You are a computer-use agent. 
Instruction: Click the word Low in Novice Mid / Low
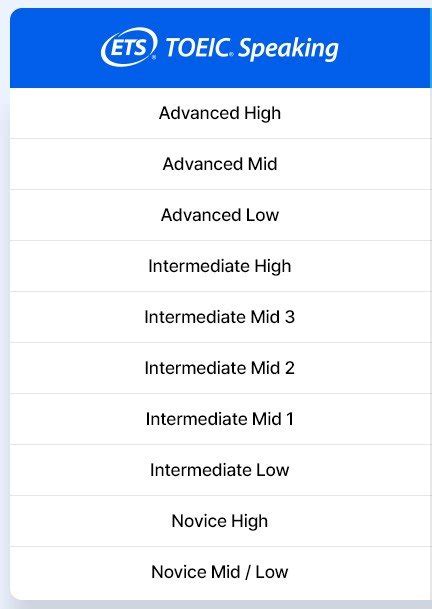272,572
